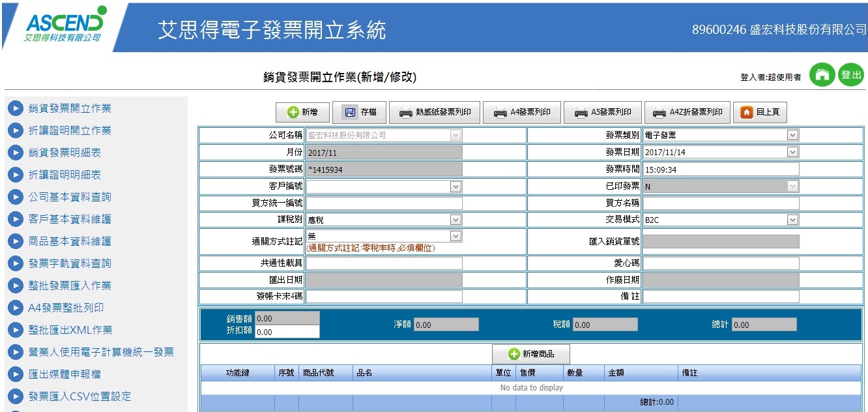868x412 pixels.
Task: Open 整批發票匯入作業 menu link
Action: tap(70, 286)
